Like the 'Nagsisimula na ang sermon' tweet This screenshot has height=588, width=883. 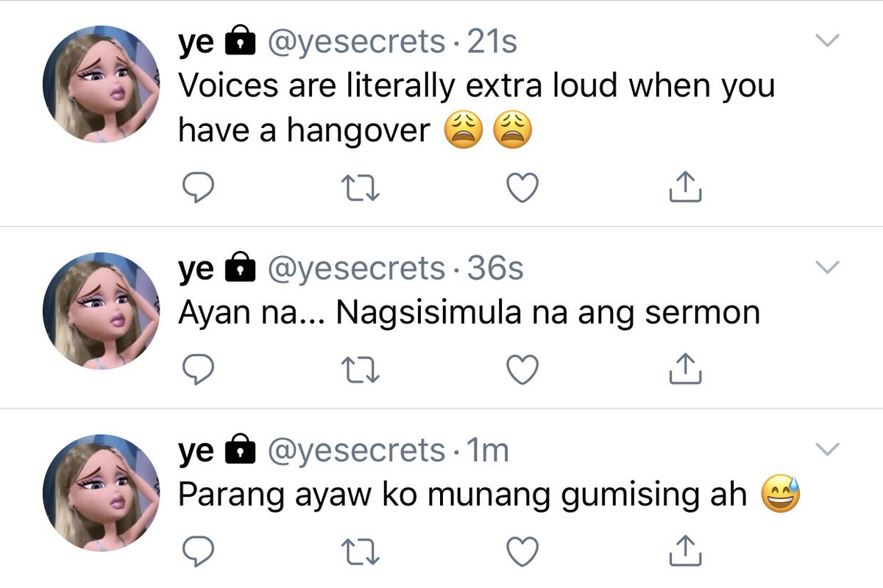(523, 370)
